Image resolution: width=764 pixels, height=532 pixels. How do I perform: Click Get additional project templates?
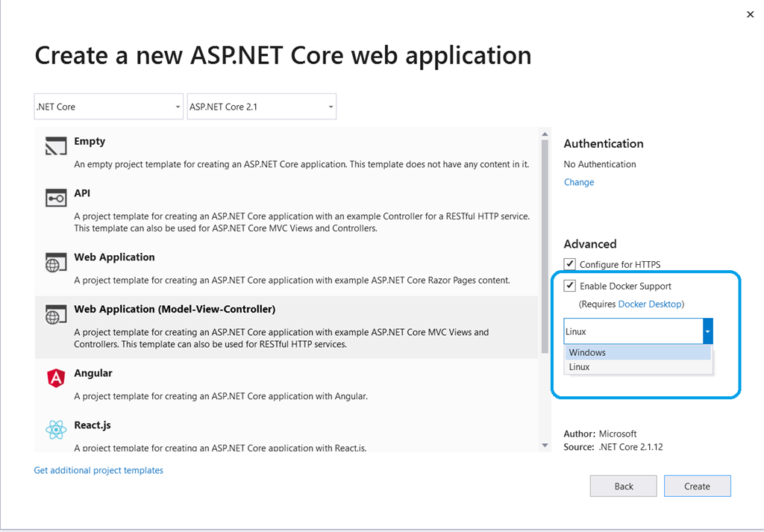click(98, 470)
